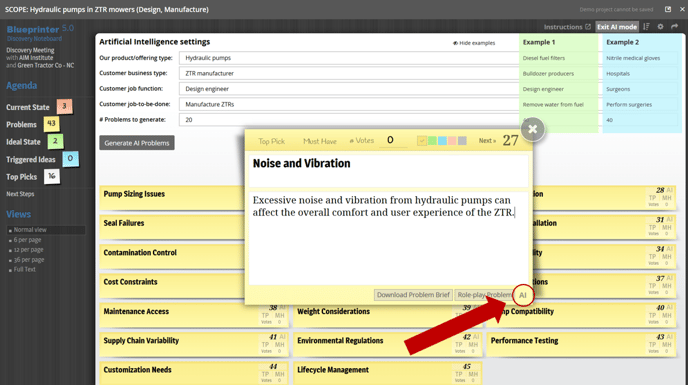This screenshot has height=385, width=688.
Task: Click the share arrow icon
Action: (675, 27)
